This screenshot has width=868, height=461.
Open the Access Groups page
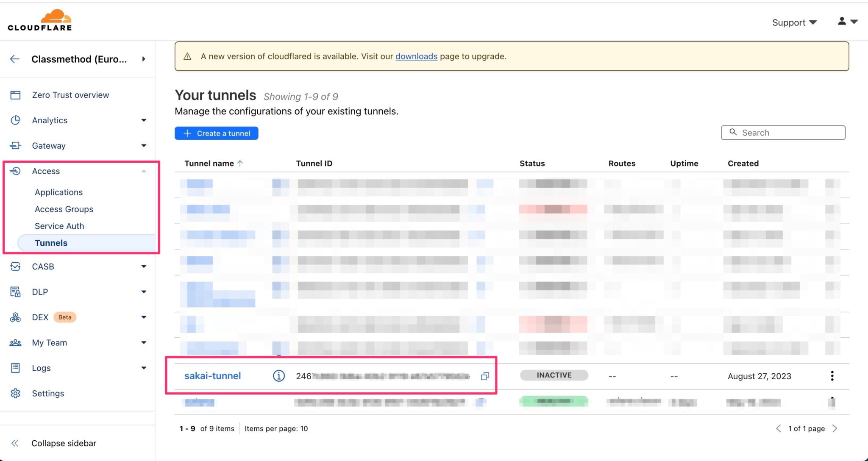click(x=64, y=209)
